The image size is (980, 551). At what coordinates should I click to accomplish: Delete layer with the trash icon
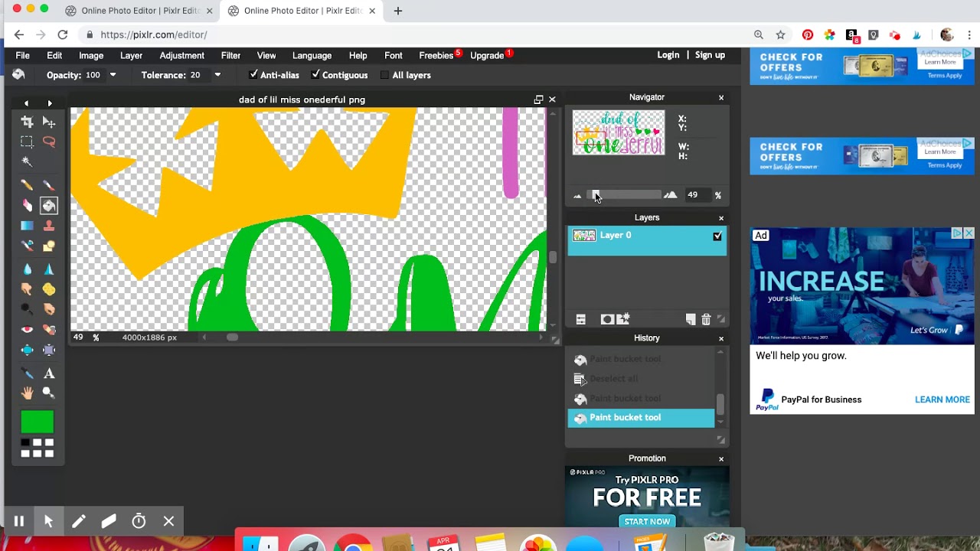[x=706, y=319]
